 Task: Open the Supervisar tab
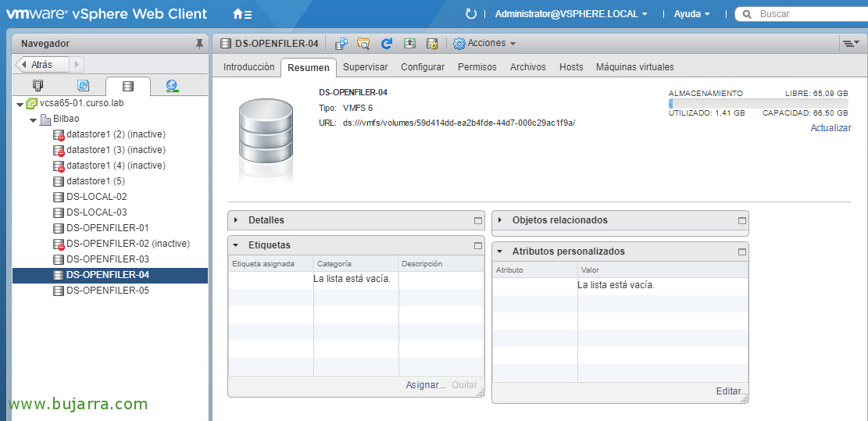click(x=366, y=67)
